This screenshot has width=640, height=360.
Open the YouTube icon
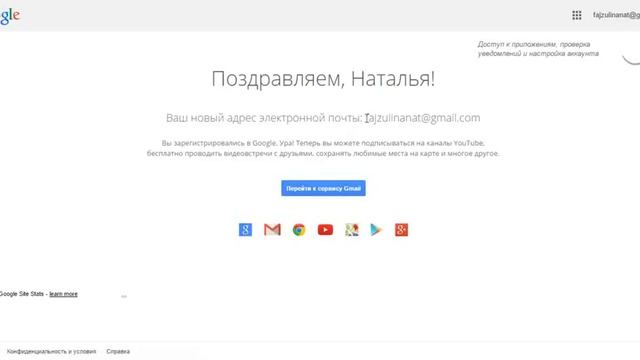coord(325,230)
